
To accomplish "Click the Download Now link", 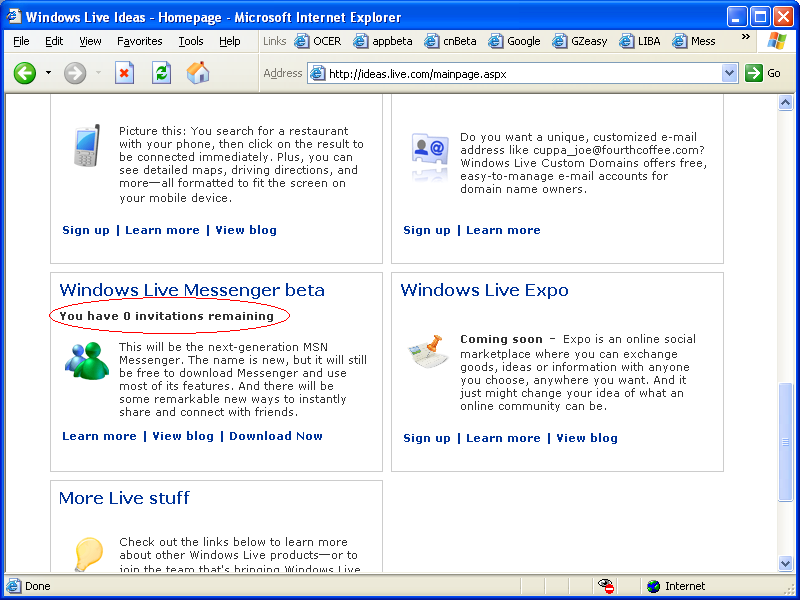I will coord(276,436).
